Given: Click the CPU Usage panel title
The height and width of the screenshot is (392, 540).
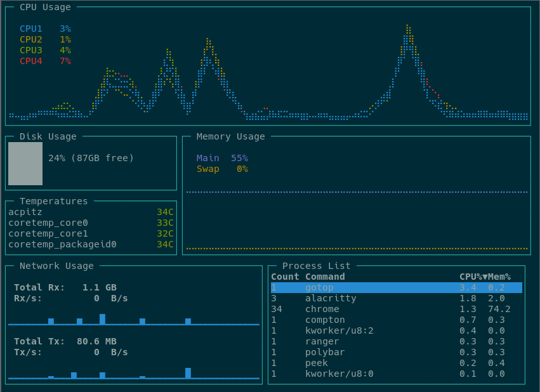Looking at the screenshot, I should click(x=45, y=7).
